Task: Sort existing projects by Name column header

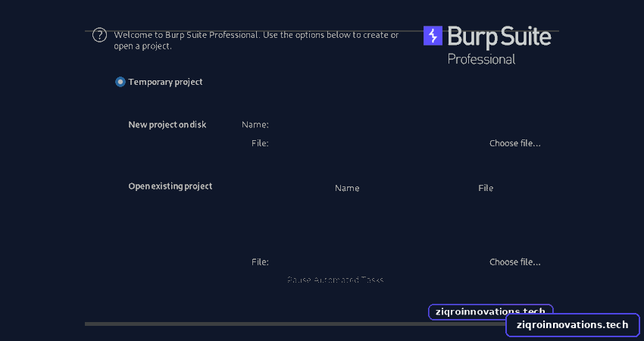Action: coord(347,188)
